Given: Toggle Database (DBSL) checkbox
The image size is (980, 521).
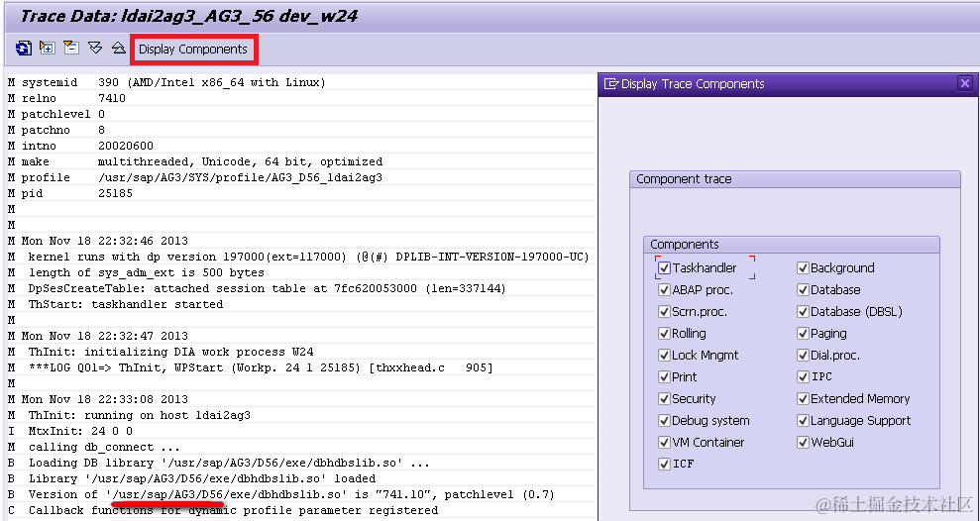Looking at the screenshot, I should click(804, 312).
